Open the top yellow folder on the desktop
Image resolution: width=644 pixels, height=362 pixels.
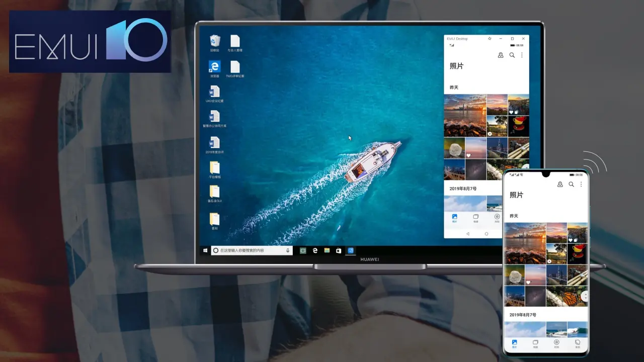click(215, 168)
